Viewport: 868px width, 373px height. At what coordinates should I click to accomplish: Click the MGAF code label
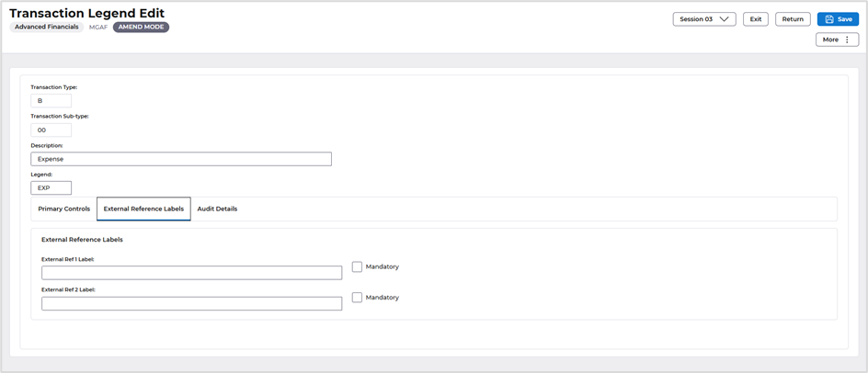tap(98, 28)
